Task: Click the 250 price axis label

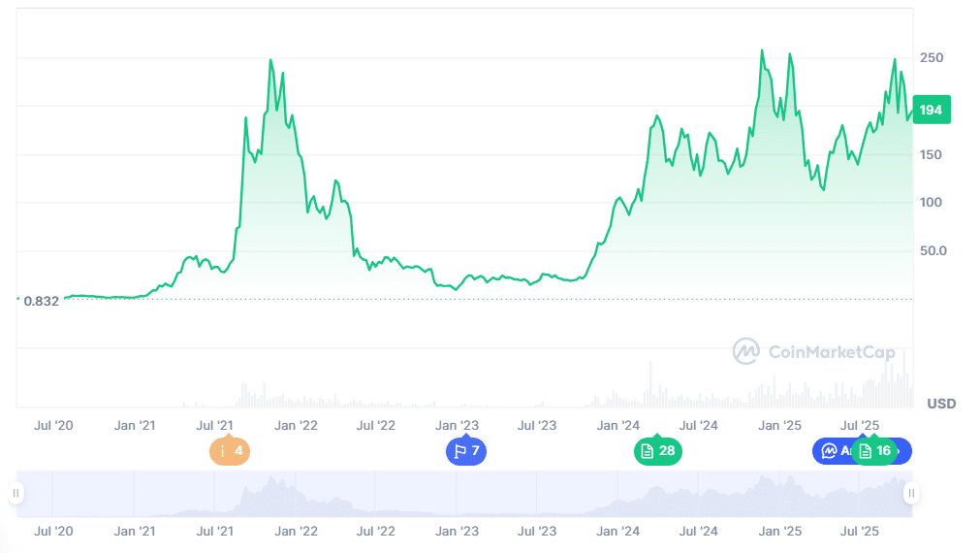Action: pyautogui.click(x=931, y=58)
